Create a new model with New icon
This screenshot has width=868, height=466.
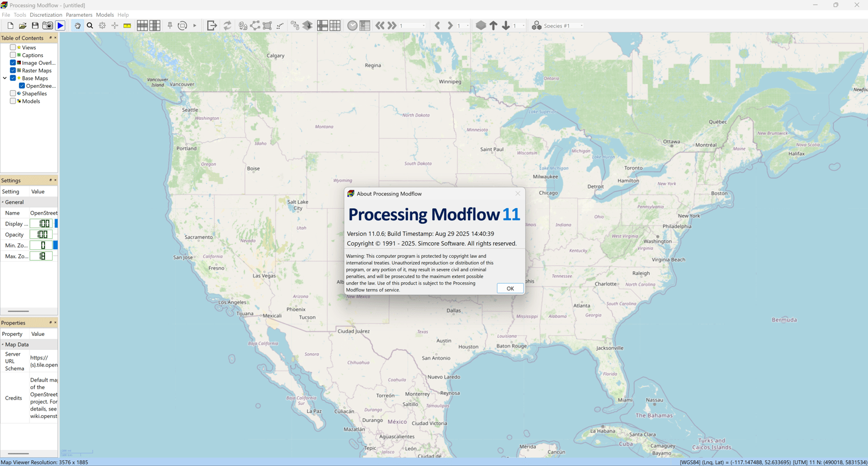pyautogui.click(x=10, y=25)
